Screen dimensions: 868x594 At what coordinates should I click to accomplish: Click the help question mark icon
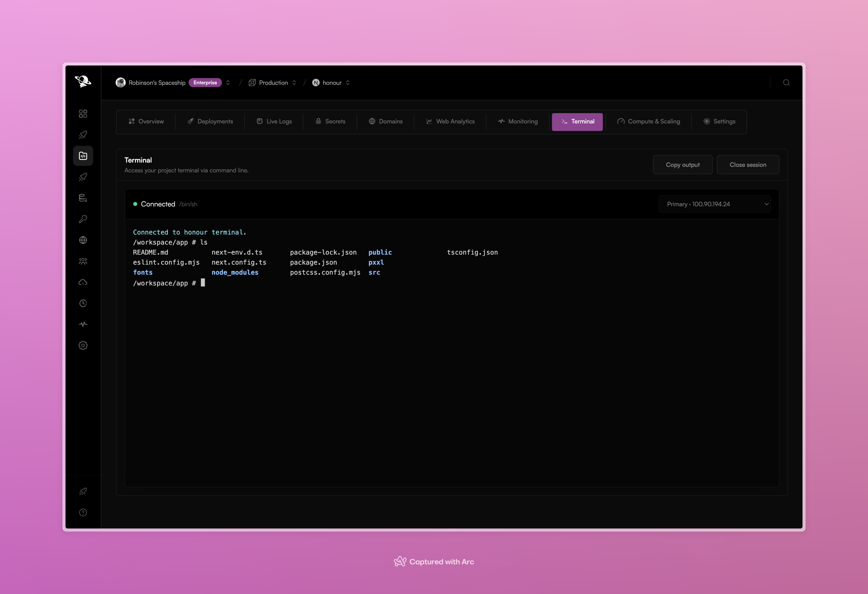pyautogui.click(x=83, y=513)
